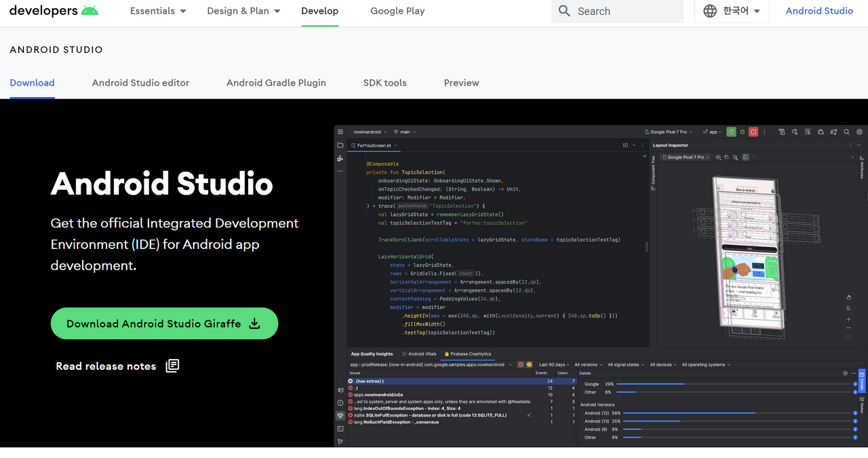Viewport: 868px width, 458px height.
Task: Open the All signal states filter dropdown
Action: pyautogui.click(x=626, y=364)
